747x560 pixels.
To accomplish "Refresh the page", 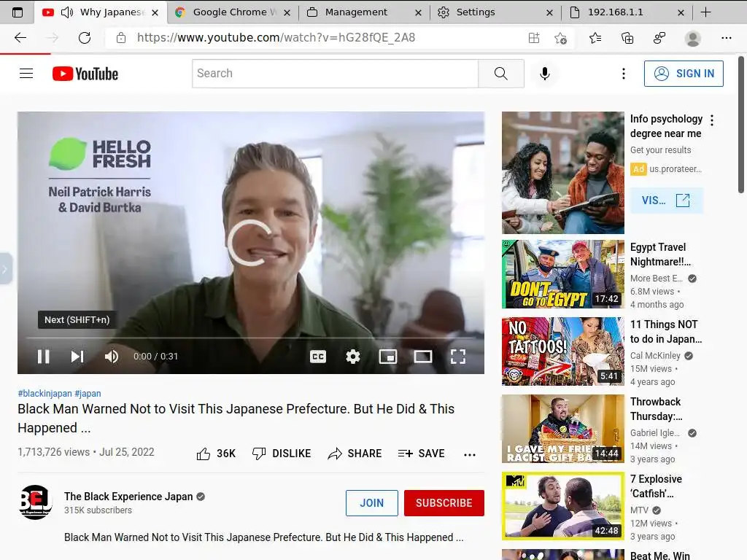I will tap(85, 38).
